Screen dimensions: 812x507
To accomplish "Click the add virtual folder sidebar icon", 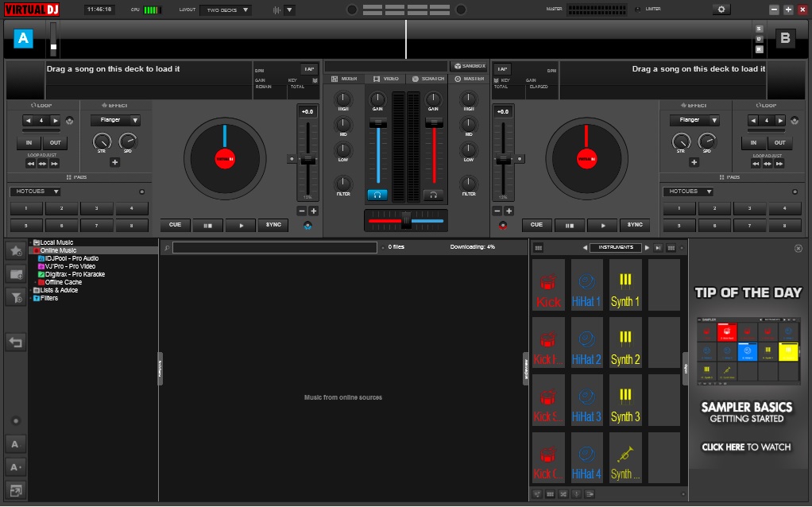I will 16,274.
